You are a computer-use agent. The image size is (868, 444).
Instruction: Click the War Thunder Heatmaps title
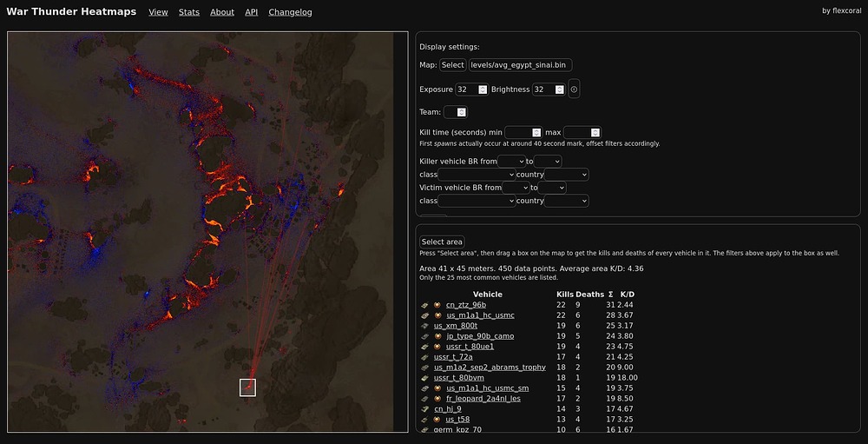pyautogui.click(x=71, y=11)
